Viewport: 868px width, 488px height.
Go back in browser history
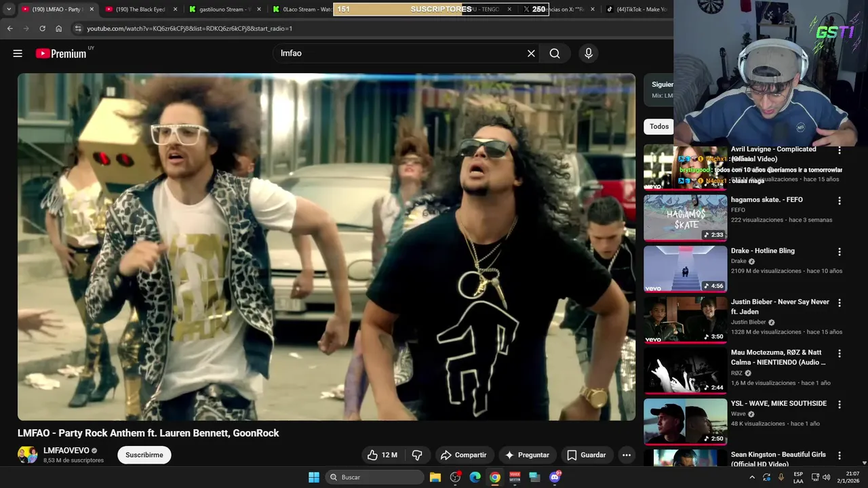(9, 28)
